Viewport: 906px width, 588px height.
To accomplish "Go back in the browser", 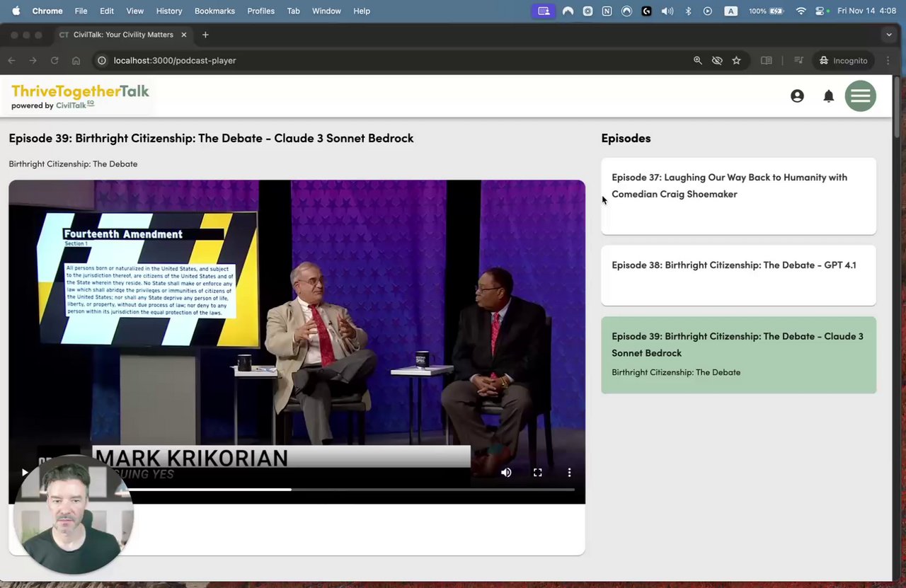I will tap(11, 61).
